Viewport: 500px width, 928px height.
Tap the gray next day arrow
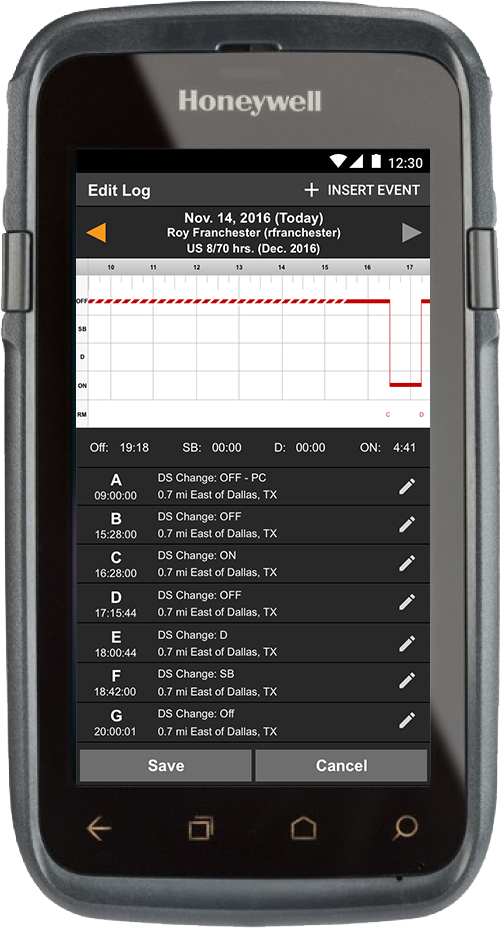(x=411, y=233)
